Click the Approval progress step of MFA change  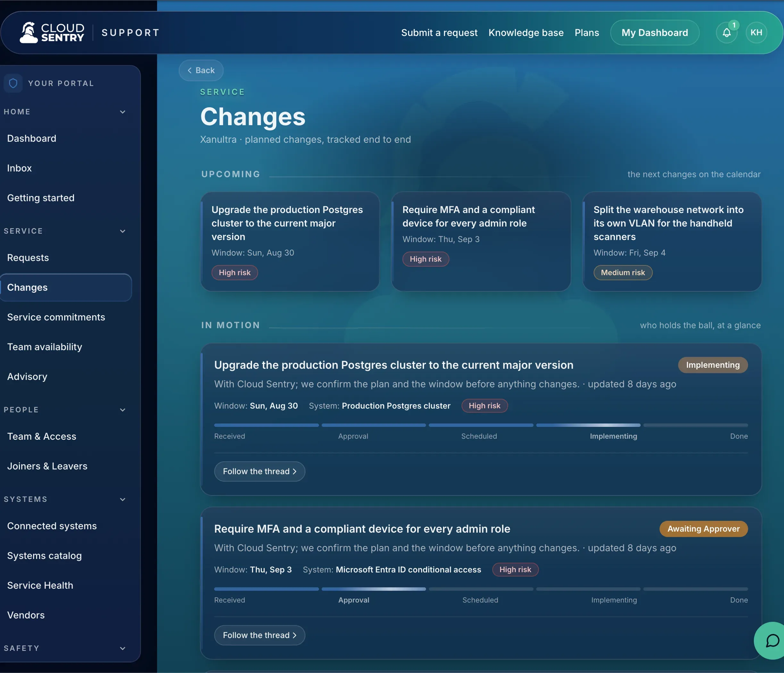click(354, 600)
